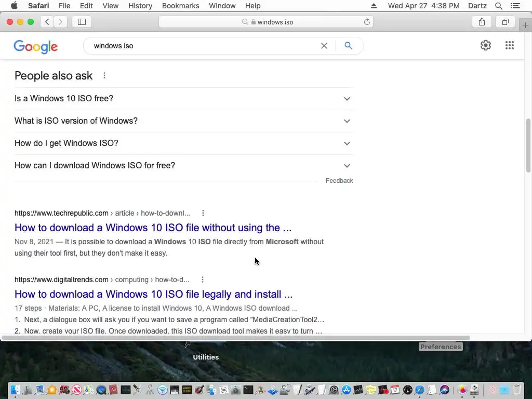This screenshot has height=399, width=532.
Task: Open the Safari menu in the menu bar
Action: 38,6
